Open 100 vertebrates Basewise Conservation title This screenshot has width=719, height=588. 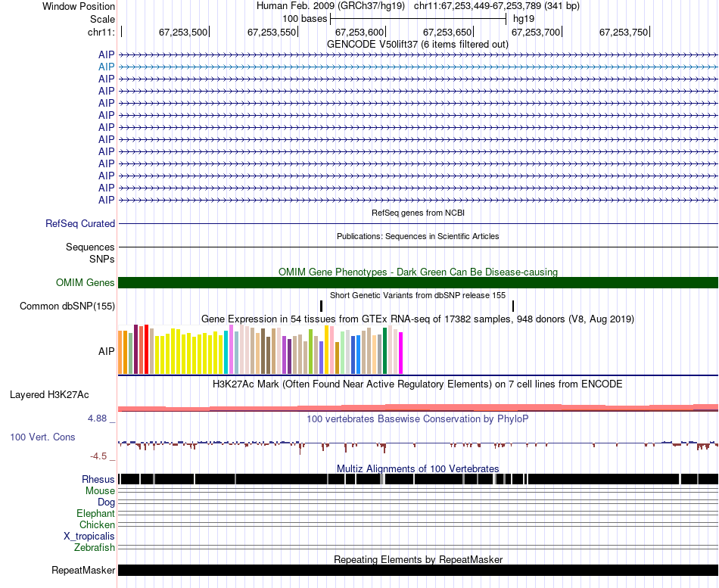(x=418, y=418)
